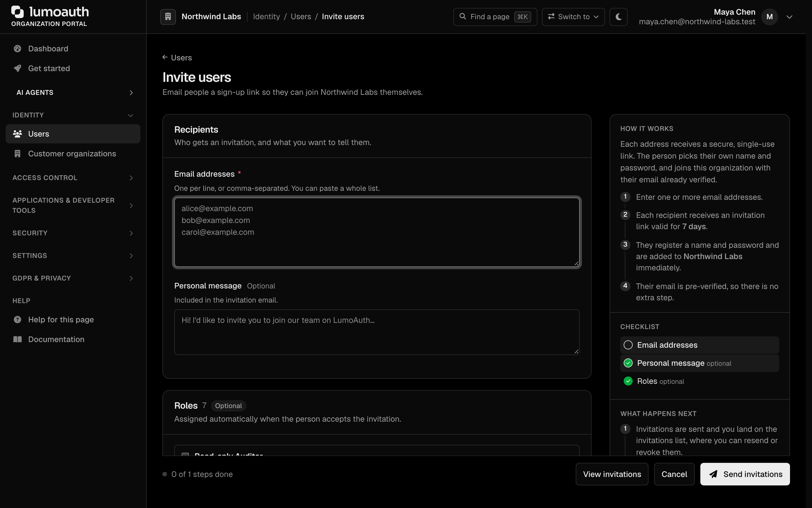
Task: Collapse the Identity section
Action: click(73, 115)
